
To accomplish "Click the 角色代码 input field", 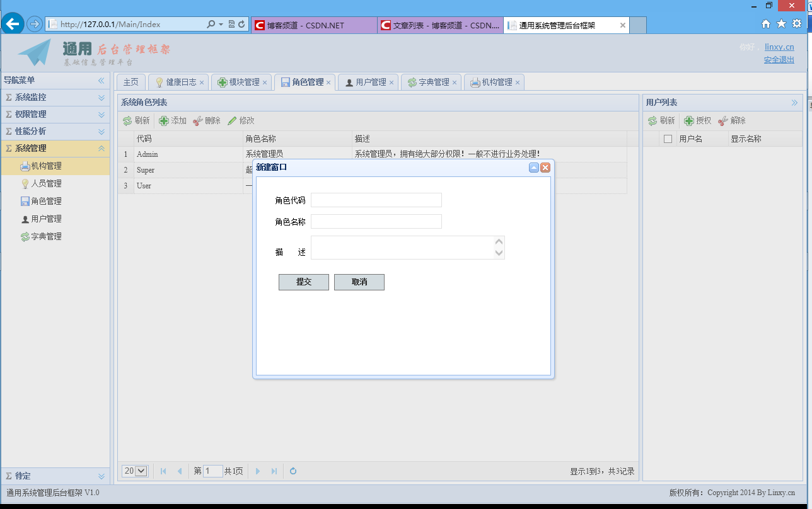I will click(376, 200).
